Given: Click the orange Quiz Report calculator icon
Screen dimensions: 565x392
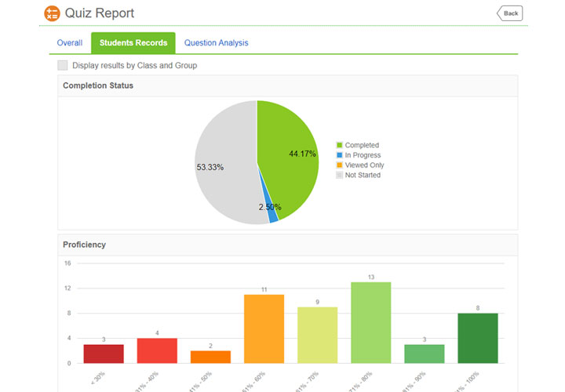Looking at the screenshot, I should click(x=52, y=13).
